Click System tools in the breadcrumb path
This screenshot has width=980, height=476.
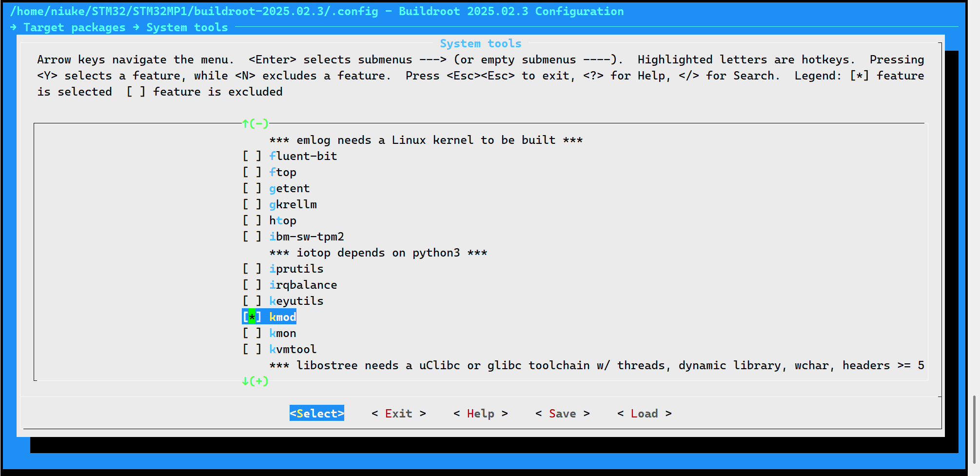[x=187, y=27]
